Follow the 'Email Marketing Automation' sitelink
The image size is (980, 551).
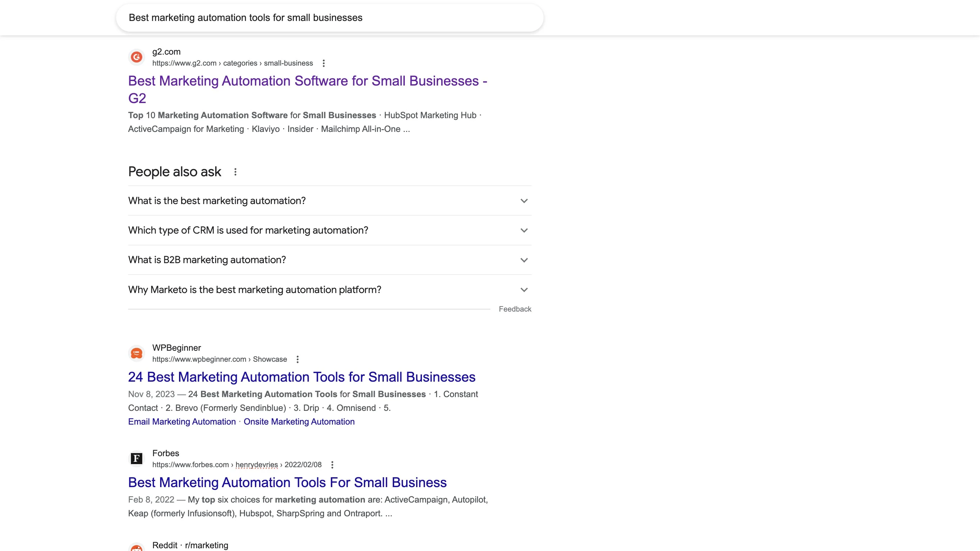pyautogui.click(x=182, y=422)
